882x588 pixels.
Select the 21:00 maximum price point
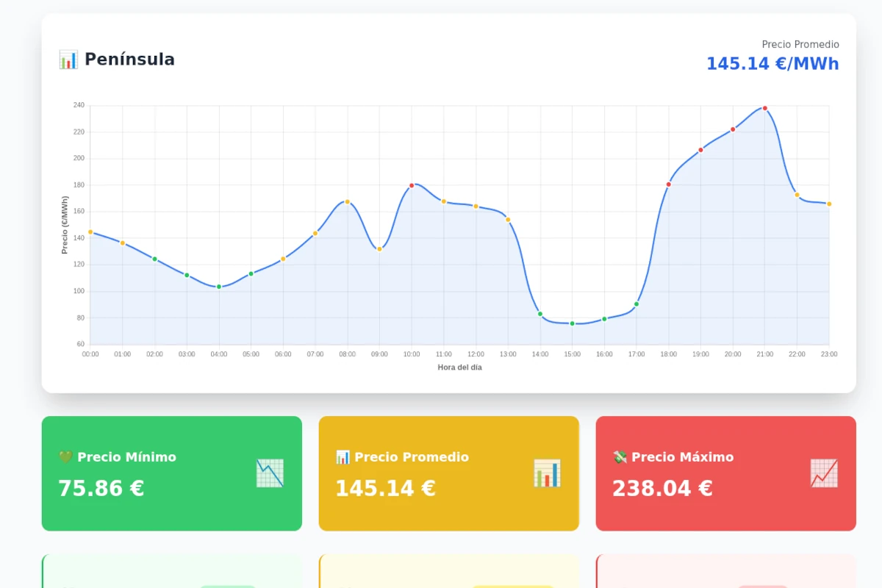pyautogui.click(x=765, y=108)
